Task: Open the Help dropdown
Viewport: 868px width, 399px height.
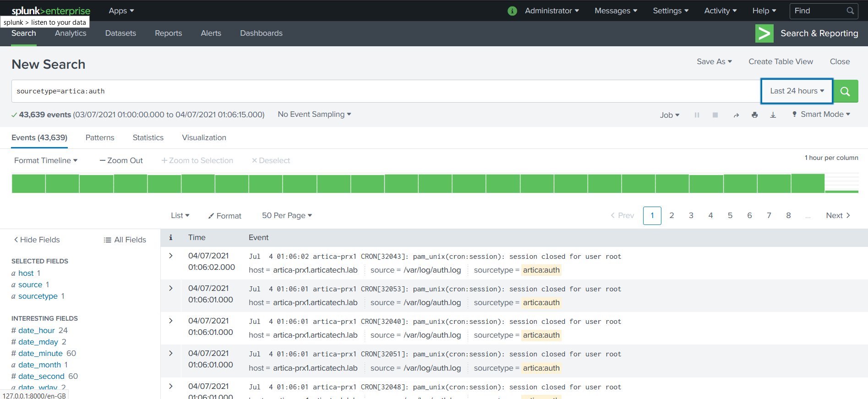Action: tap(764, 11)
